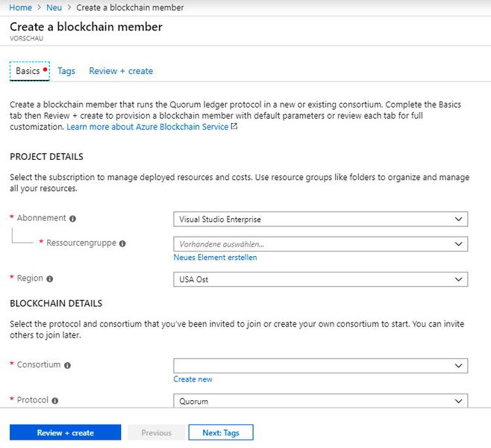The width and height of the screenshot is (491, 448).
Task: Switch to the Tags tab
Action: (66, 71)
